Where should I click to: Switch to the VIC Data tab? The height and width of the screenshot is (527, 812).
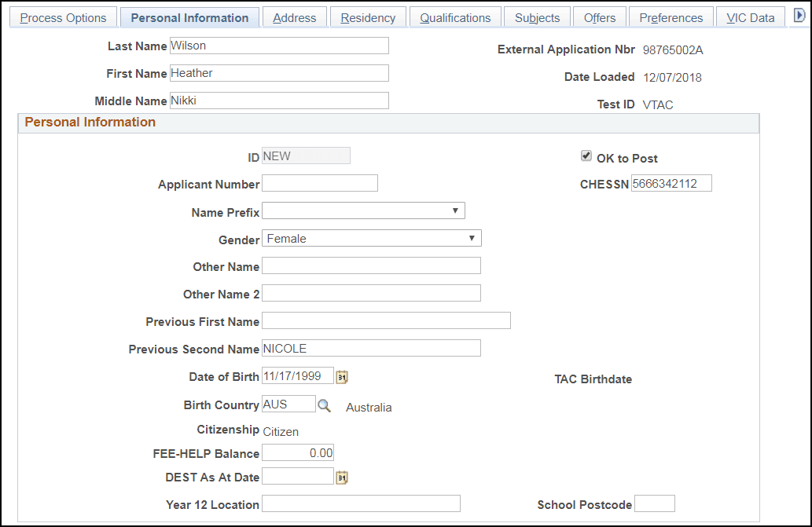click(750, 16)
